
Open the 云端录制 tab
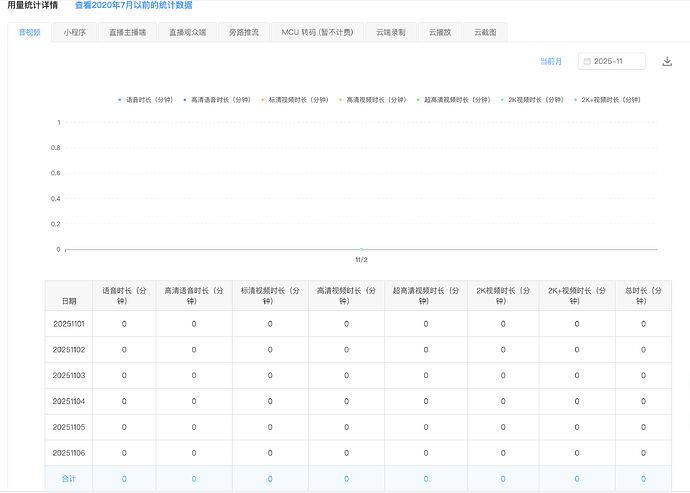click(x=391, y=32)
